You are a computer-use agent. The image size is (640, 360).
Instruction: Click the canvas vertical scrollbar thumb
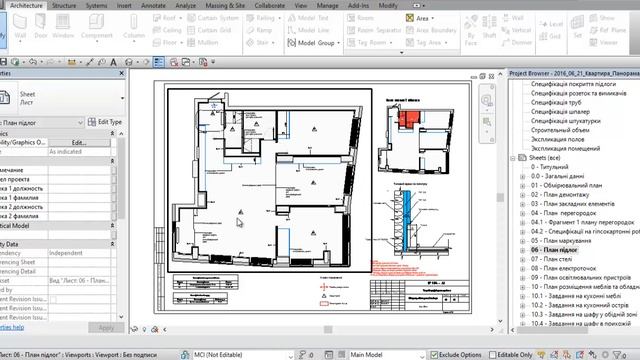[x=500, y=198]
